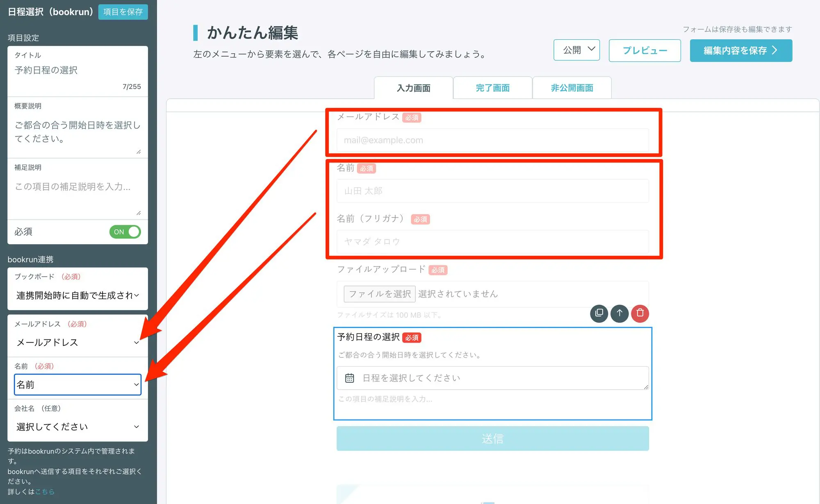Viewport: 820px width, 504px height.
Task: Switch to the 非公開画面 tab
Action: point(572,88)
